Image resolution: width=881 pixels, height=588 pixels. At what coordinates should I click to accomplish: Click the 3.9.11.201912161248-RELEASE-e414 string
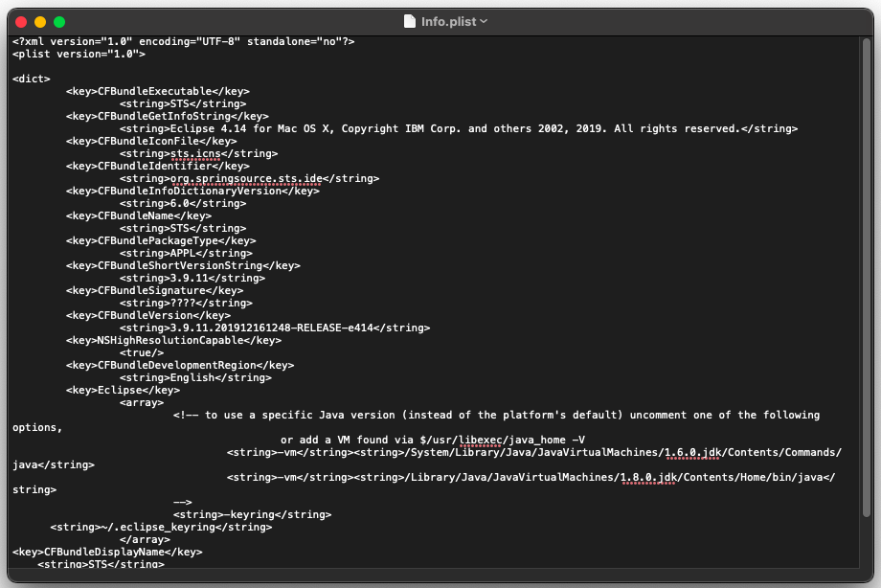[275, 328]
